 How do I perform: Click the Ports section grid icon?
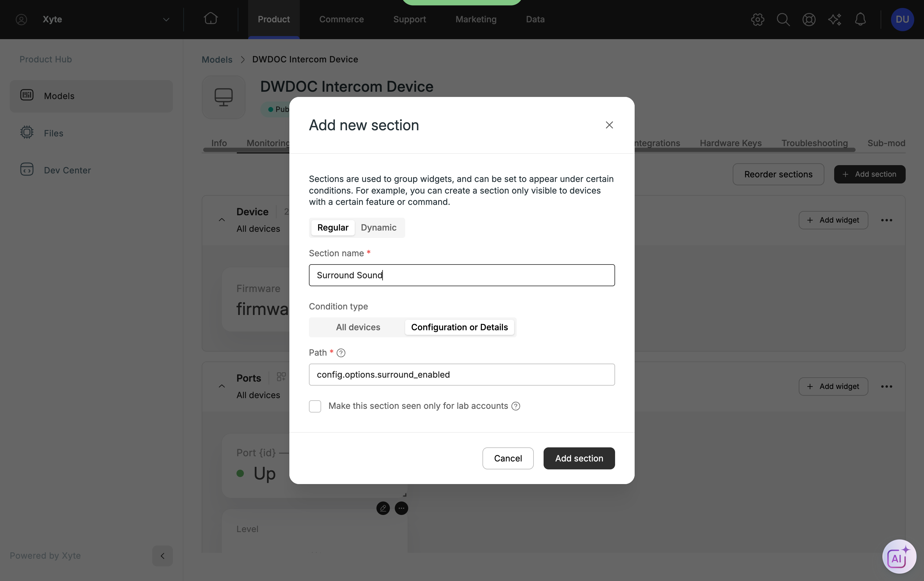[281, 377]
